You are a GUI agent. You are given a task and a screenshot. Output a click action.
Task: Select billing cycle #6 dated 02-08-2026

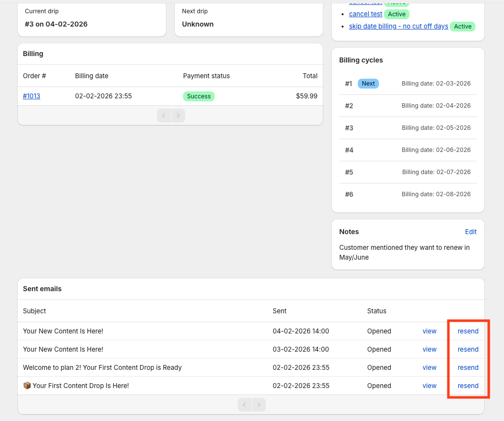coord(408,194)
